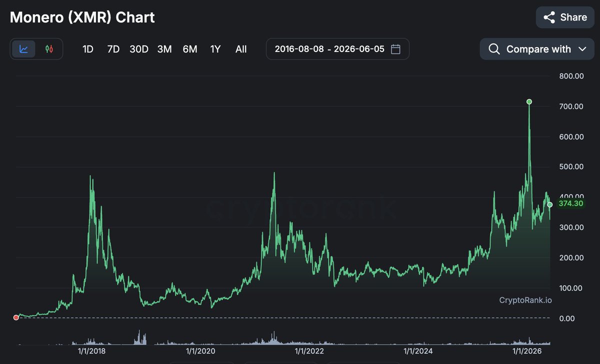Click the 374.30 current price label

571,203
